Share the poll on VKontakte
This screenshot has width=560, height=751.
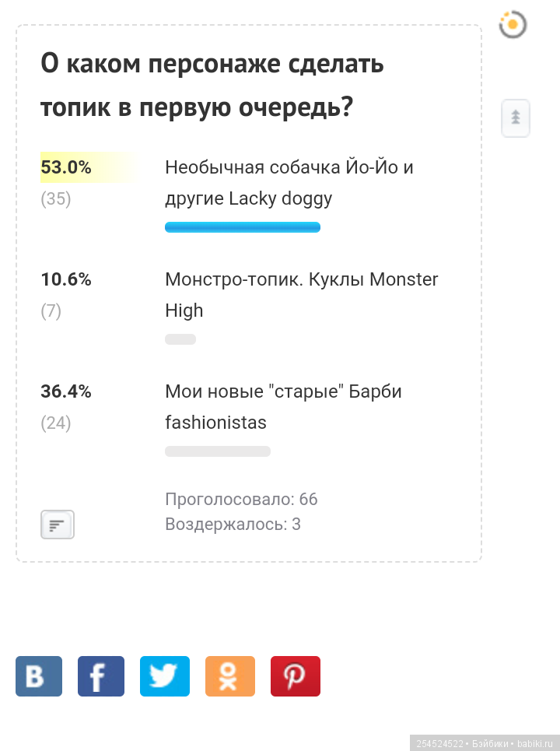(39, 676)
